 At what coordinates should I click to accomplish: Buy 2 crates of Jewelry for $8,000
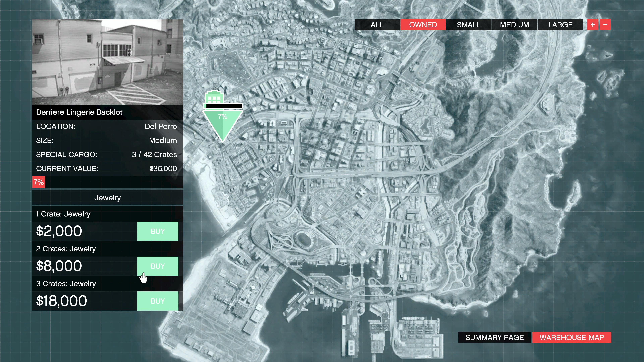tap(157, 266)
